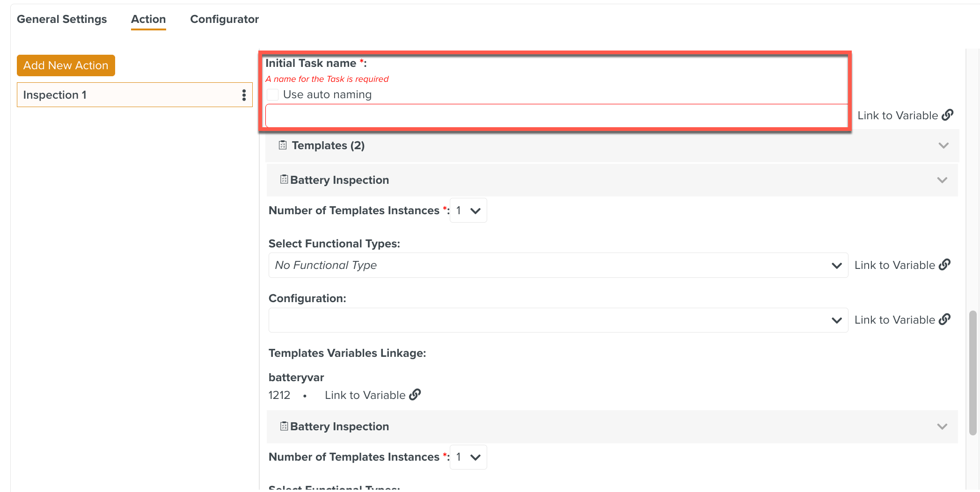This screenshot has height=492, width=980.
Task: Enable the Use auto naming checkbox
Action: click(x=273, y=94)
